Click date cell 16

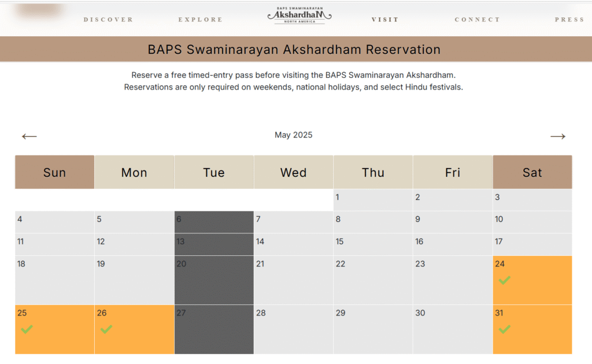(453, 244)
